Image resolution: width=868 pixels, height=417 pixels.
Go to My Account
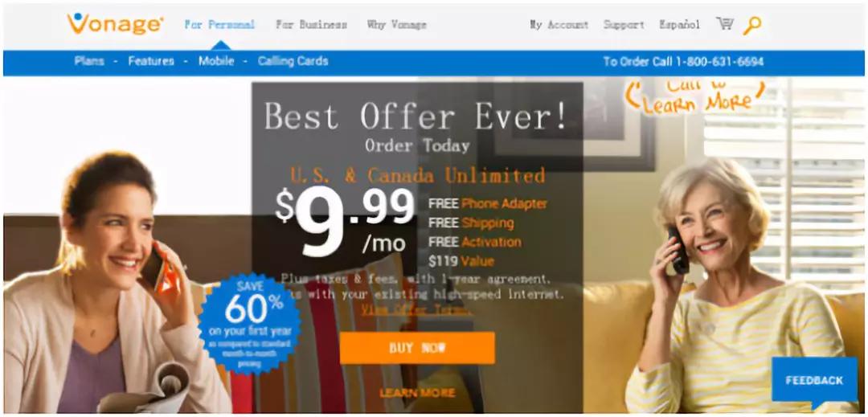559,24
